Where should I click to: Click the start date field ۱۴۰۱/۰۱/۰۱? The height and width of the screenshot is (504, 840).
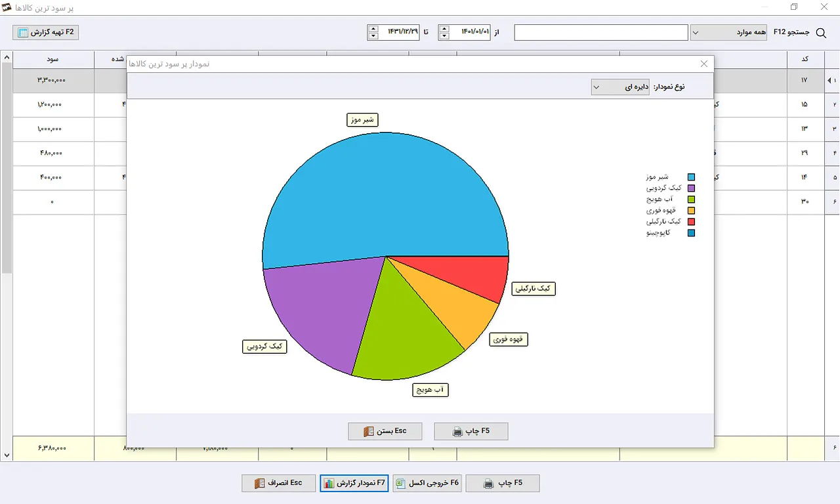tap(470, 32)
